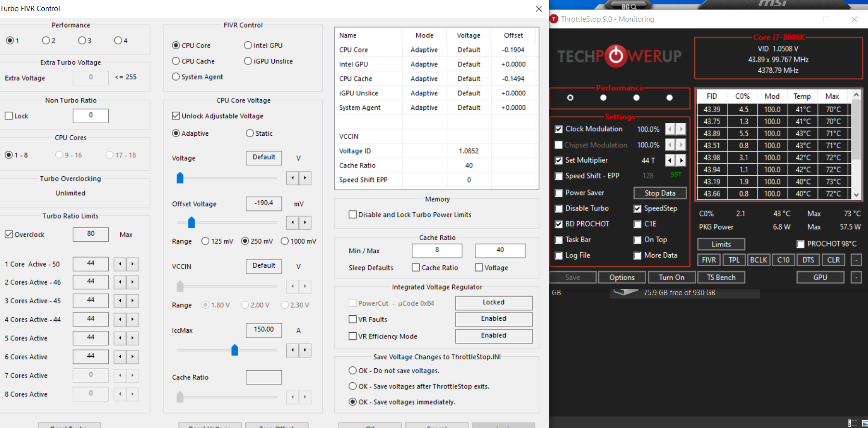Viewport: 868px width, 428px height.
Task: Toggle SpeedStep checkbox
Action: [x=638, y=208]
